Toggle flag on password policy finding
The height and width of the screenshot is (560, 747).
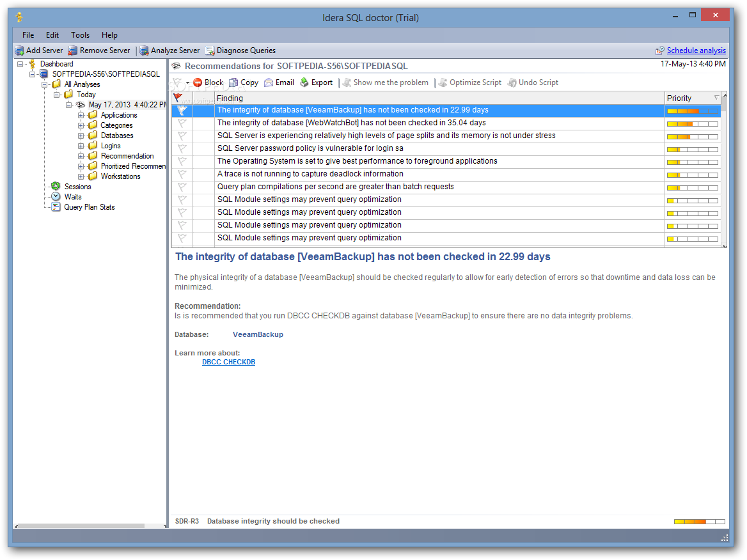[182, 148]
